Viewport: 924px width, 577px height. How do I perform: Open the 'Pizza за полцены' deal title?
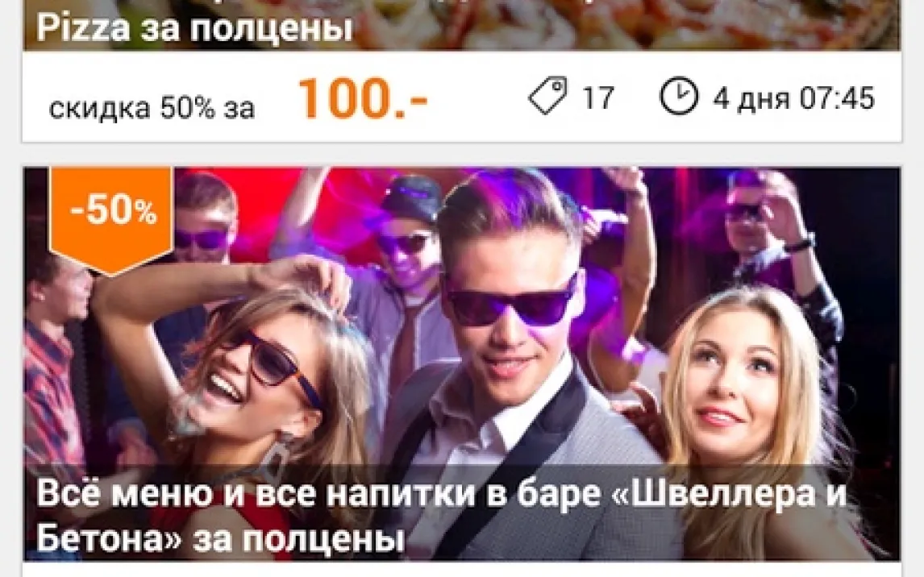pyautogui.click(x=194, y=28)
